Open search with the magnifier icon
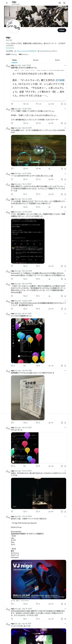72x644 pixels. 64,3
